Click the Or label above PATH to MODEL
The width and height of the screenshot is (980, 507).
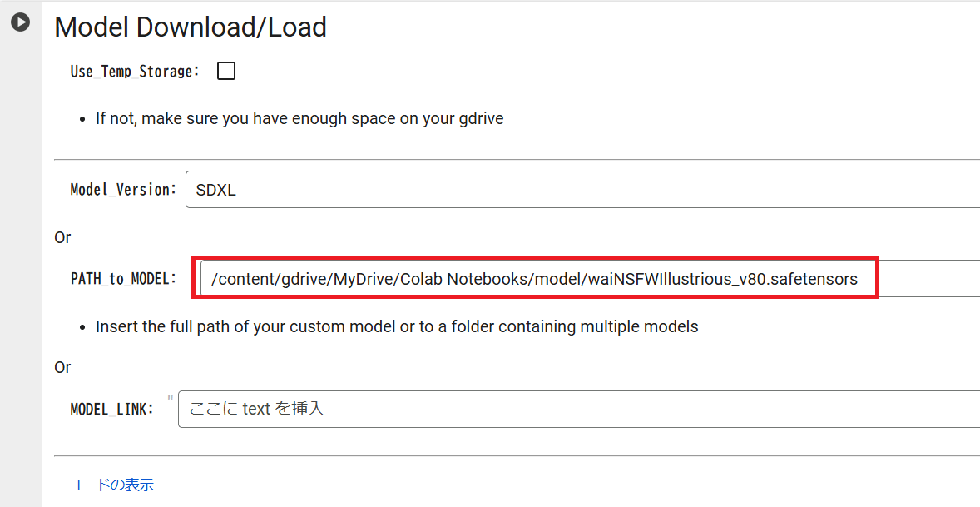[x=62, y=237]
